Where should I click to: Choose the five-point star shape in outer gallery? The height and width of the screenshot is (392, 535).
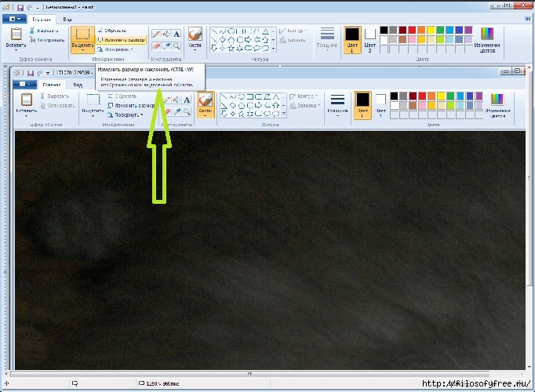[231, 48]
